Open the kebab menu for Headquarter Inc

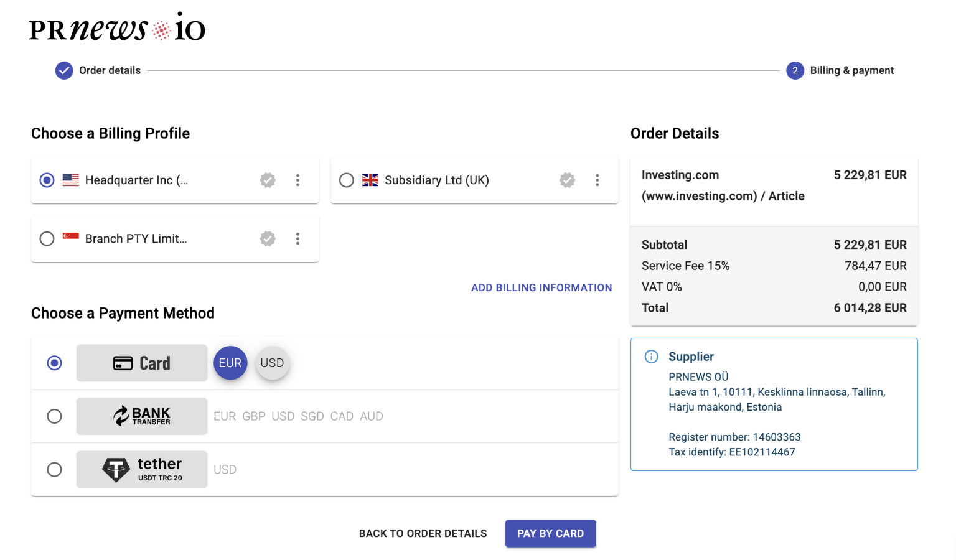click(298, 180)
